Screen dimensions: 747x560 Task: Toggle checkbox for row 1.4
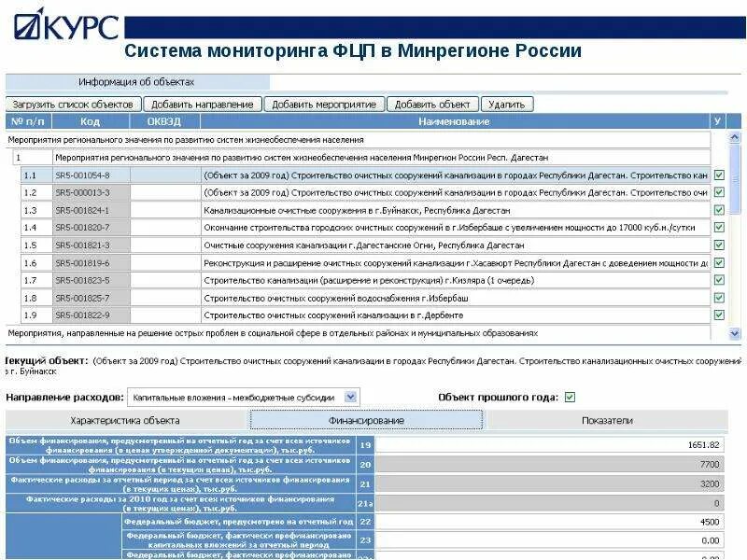pos(719,228)
